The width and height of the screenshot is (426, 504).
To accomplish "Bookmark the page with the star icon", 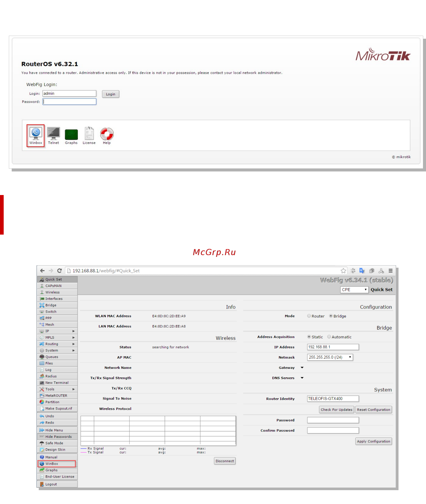I will (343, 270).
